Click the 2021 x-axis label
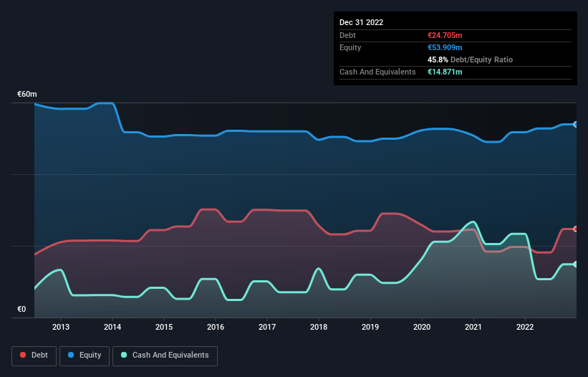The width and height of the screenshot is (588, 377). point(473,327)
